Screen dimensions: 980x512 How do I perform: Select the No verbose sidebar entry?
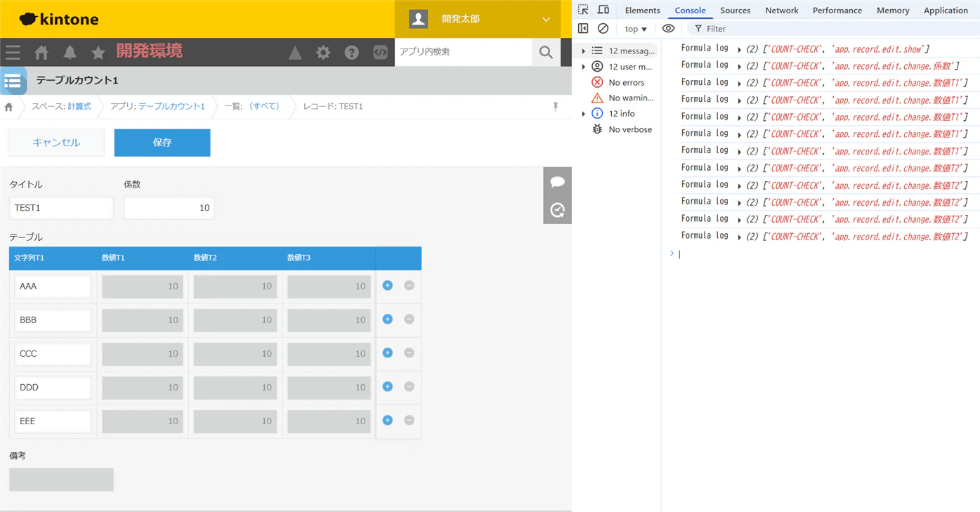[x=622, y=130]
